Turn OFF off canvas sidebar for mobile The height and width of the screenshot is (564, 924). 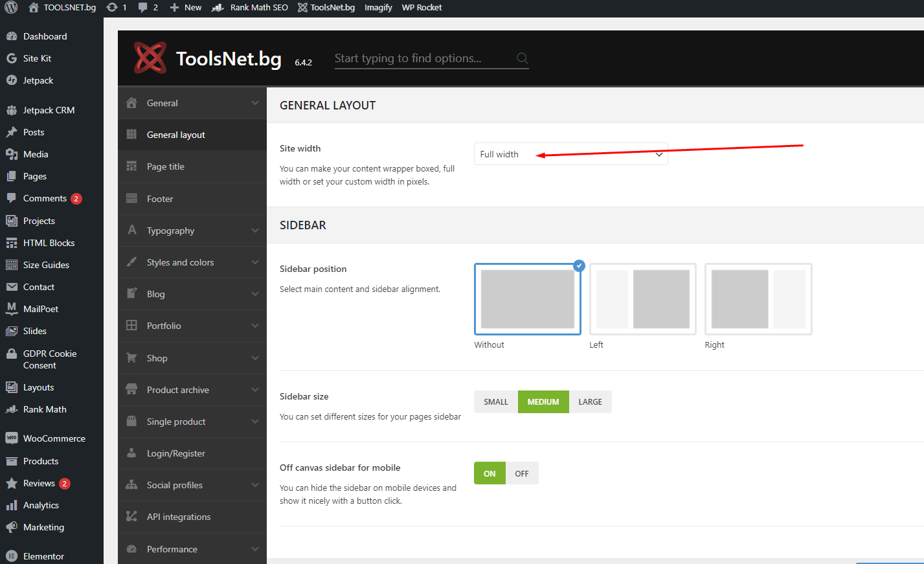pyautogui.click(x=522, y=473)
